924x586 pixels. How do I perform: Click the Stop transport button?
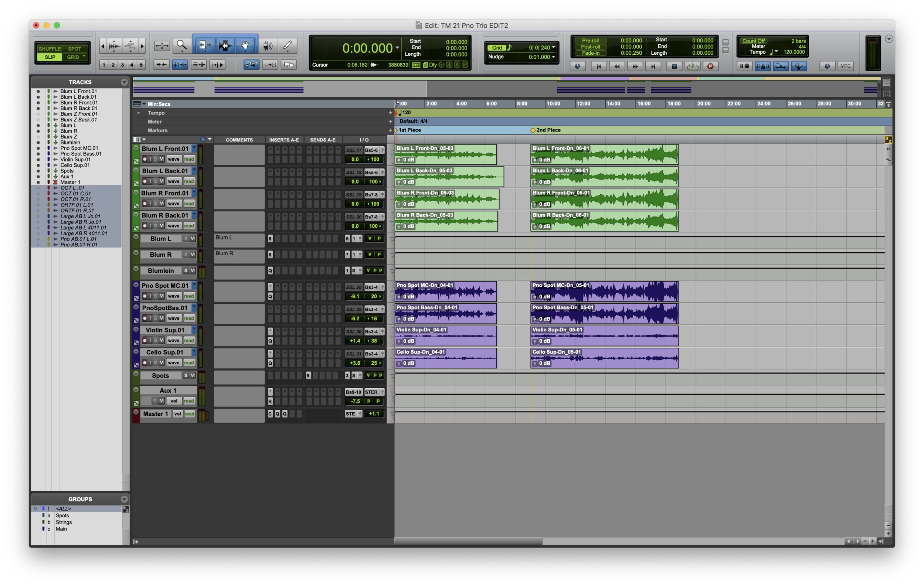click(x=674, y=66)
